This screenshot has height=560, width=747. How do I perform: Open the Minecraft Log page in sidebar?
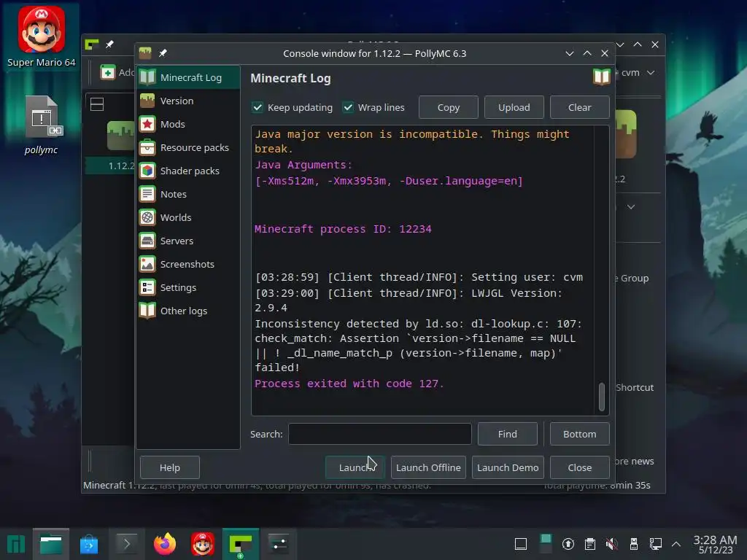(x=188, y=77)
